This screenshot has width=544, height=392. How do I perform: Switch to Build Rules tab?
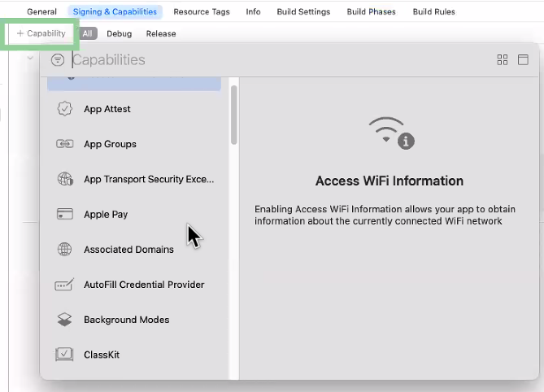pos(433,12)
